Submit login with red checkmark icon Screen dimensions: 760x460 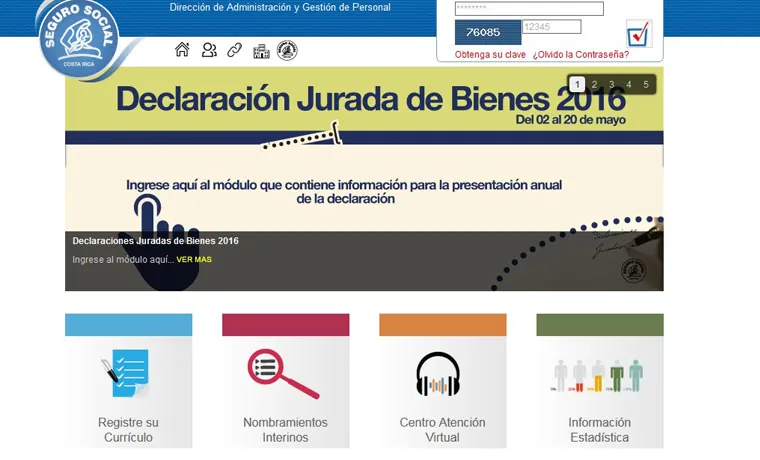click(639, 33)
